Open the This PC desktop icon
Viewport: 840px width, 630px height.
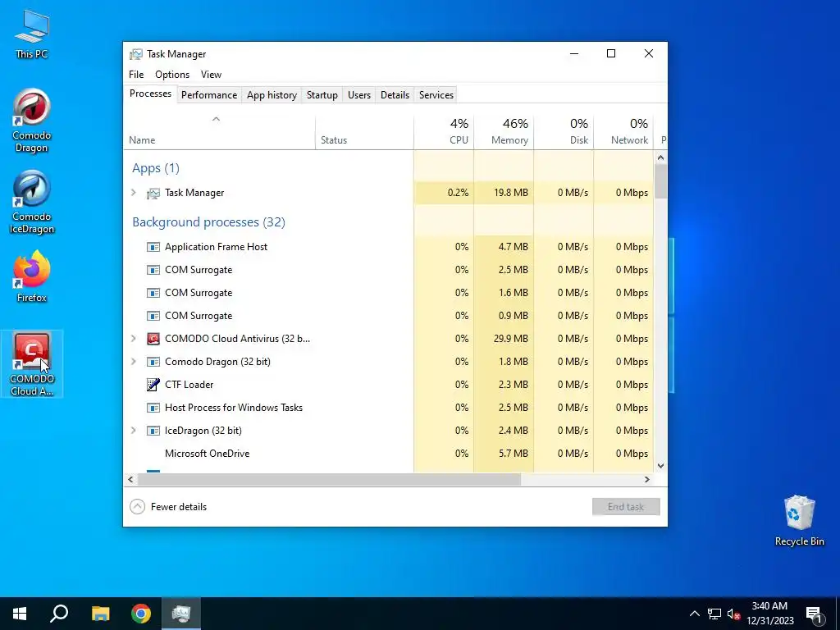click(x=32, y=34)
